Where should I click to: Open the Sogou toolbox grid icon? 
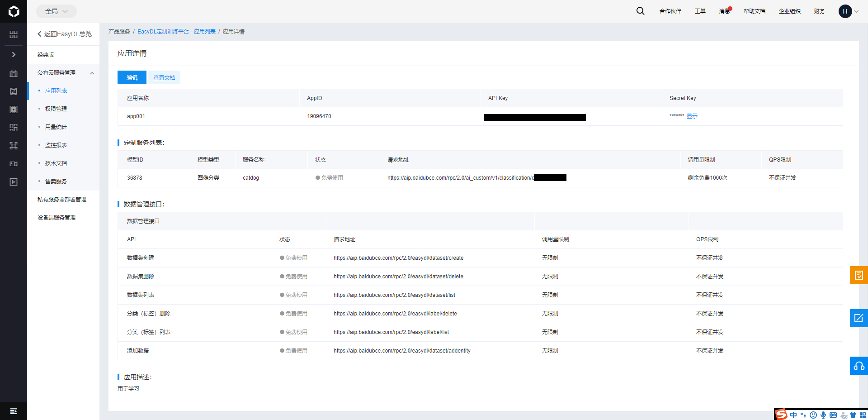pyautogui.click(x=863, y=415)
